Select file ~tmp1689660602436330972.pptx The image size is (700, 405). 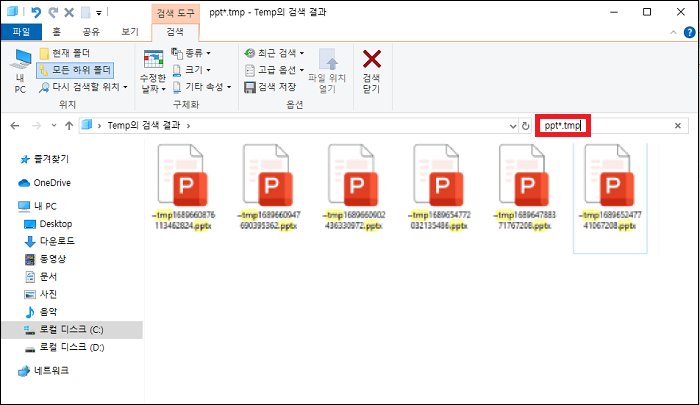coord(354,187)
